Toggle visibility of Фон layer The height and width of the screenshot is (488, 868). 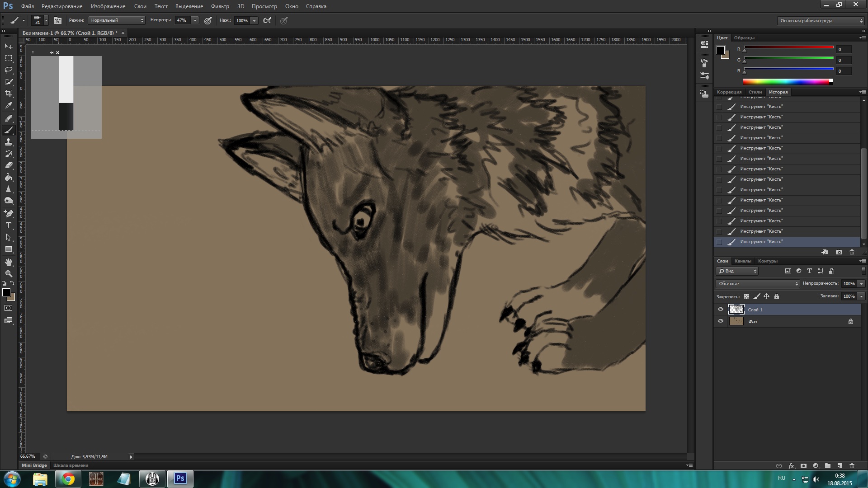click(x=721, y=321)
